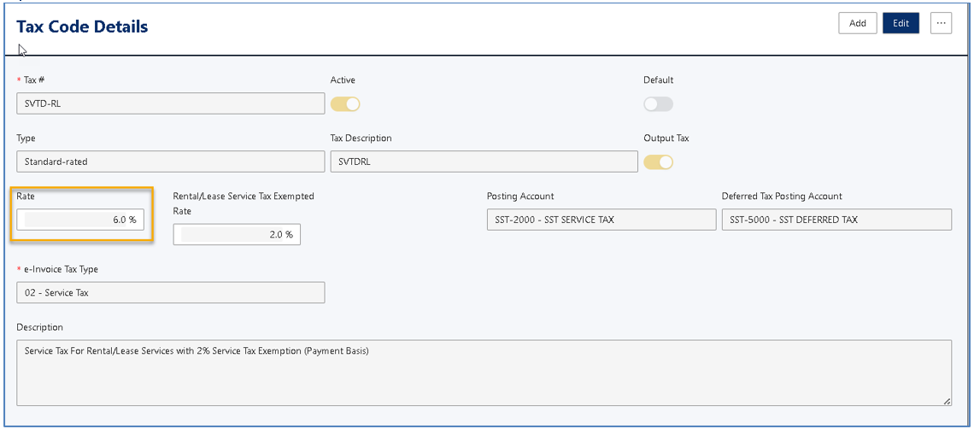The height and width of the screenshot is (429, 980).
Task: Enable the Default switch
Action: tap(658, 104)
